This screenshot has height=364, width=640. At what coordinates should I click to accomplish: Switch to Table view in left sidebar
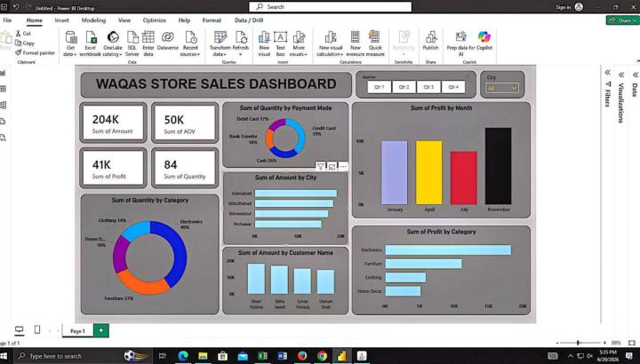click(4, 89)
